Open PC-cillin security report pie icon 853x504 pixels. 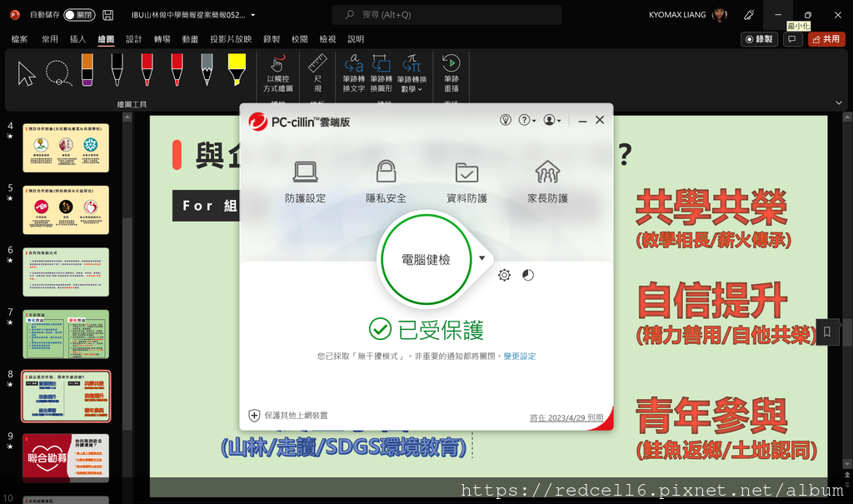point(527,275)
